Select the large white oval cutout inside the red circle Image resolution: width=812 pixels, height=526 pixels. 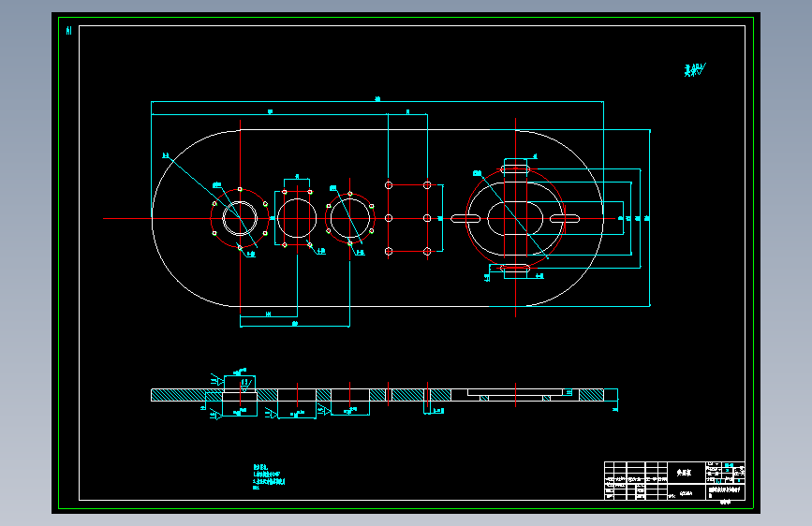pos(515,218)
